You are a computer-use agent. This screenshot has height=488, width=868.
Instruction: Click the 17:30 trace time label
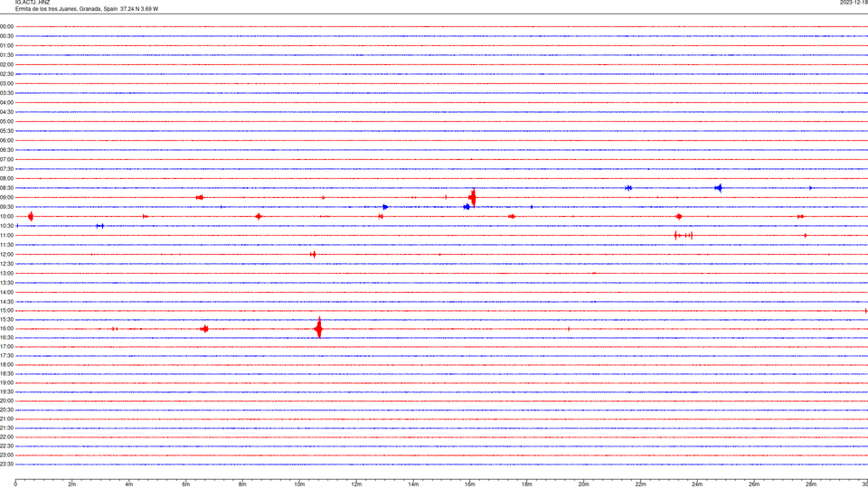pyautogui.click(x=6, y=356)
